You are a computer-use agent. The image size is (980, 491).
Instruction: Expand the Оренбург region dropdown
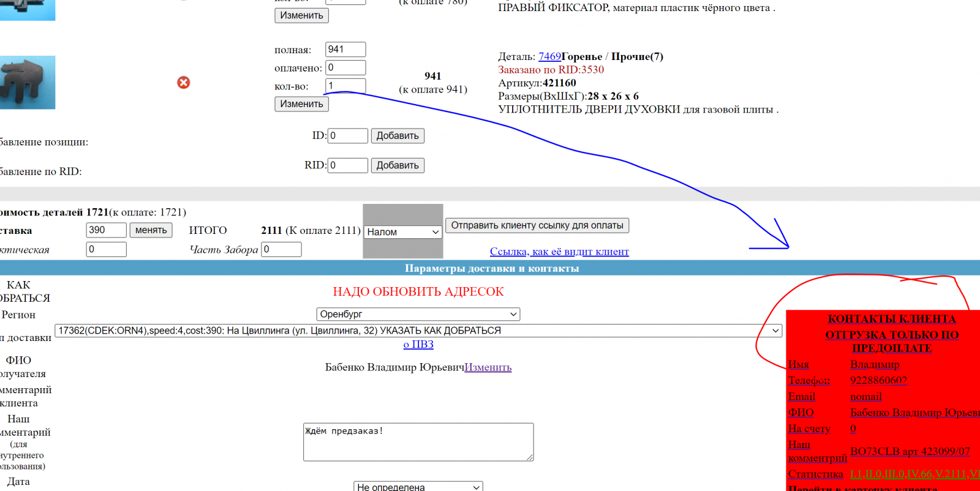[418, 314]
